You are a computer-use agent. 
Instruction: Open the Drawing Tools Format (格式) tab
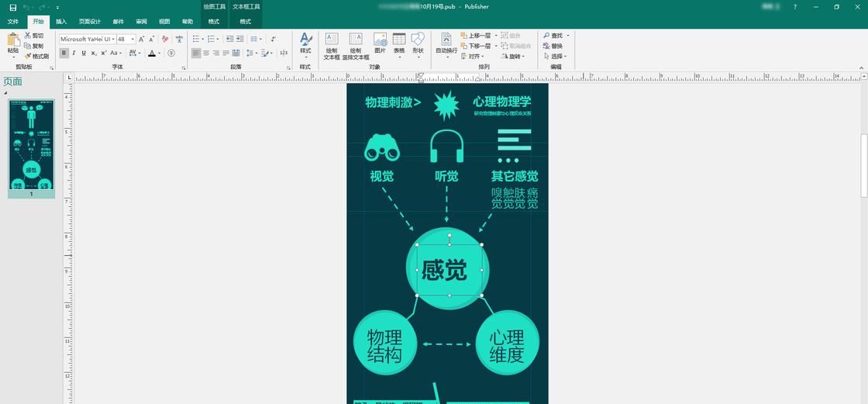214,22
